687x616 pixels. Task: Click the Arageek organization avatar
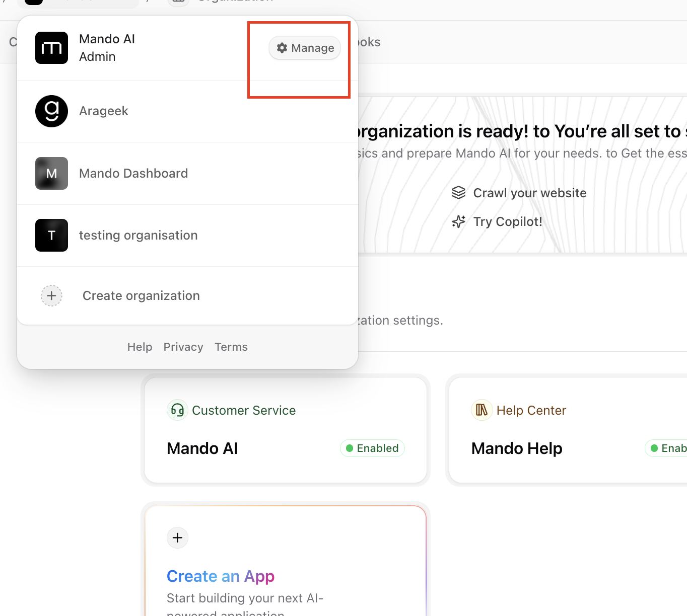tap(51, 111)
